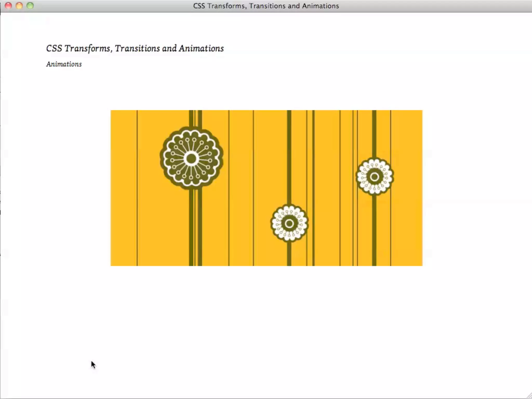Click the 'Animations' subheading text

tap(64, 64)
